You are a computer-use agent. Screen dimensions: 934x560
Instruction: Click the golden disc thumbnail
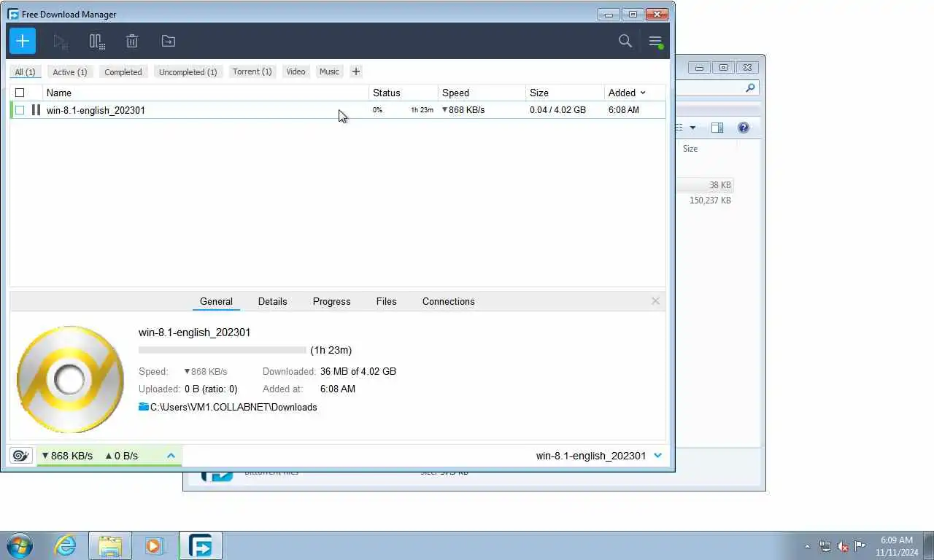click(70, 379)
